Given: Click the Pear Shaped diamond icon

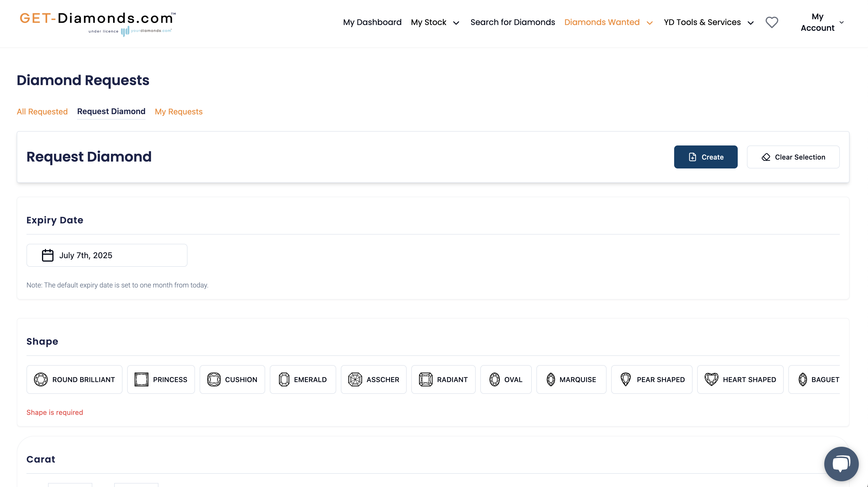Looking at the screenshot, I should (x=626, y=379).
